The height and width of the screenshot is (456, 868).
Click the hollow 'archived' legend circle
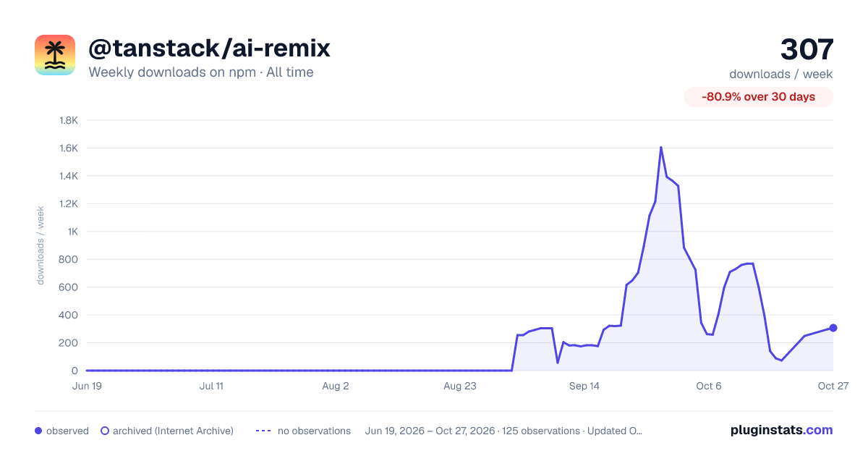pyautogui.click(x=105, y=431)
